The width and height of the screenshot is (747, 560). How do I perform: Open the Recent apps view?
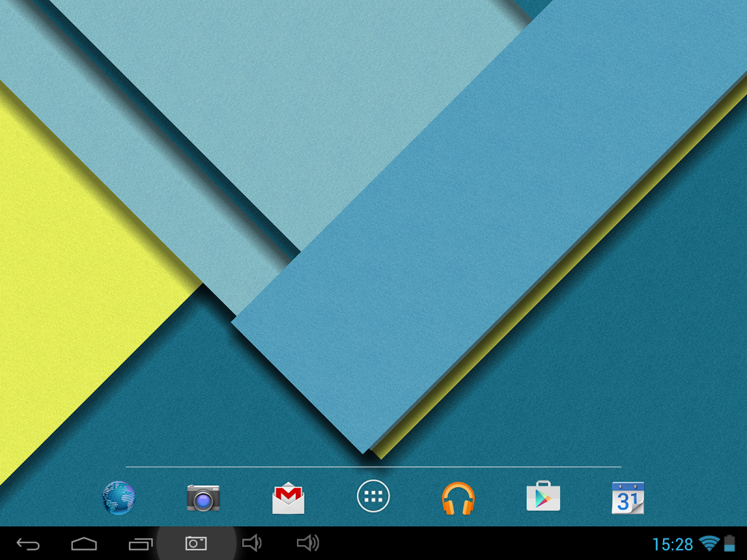[x=140, y=543]
